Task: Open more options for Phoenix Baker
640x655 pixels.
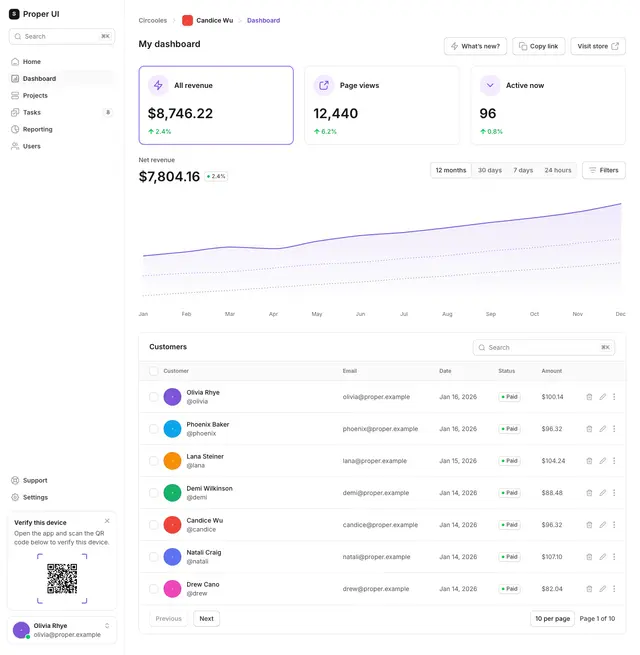Action: (614, 429)
